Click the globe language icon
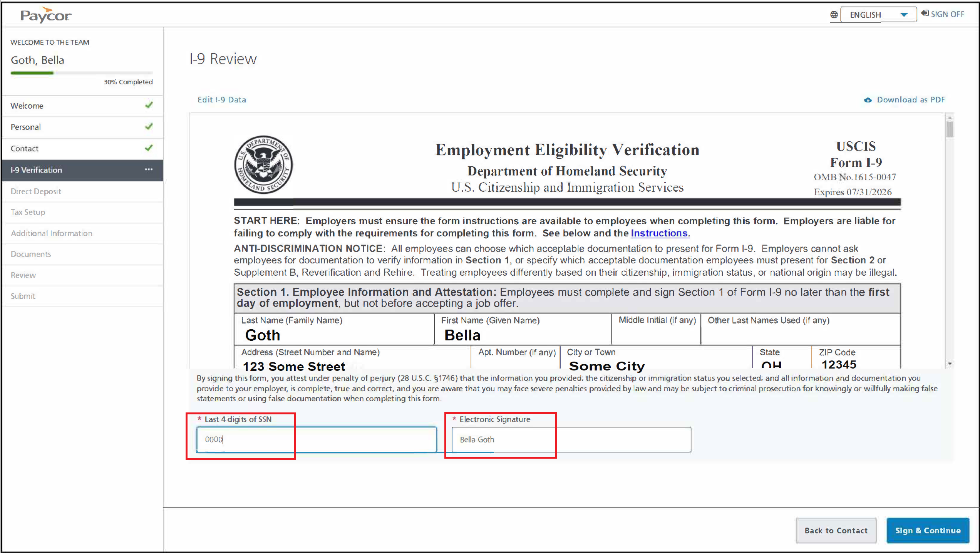Viewport: 980px width, 553px height. coord(834,15)
